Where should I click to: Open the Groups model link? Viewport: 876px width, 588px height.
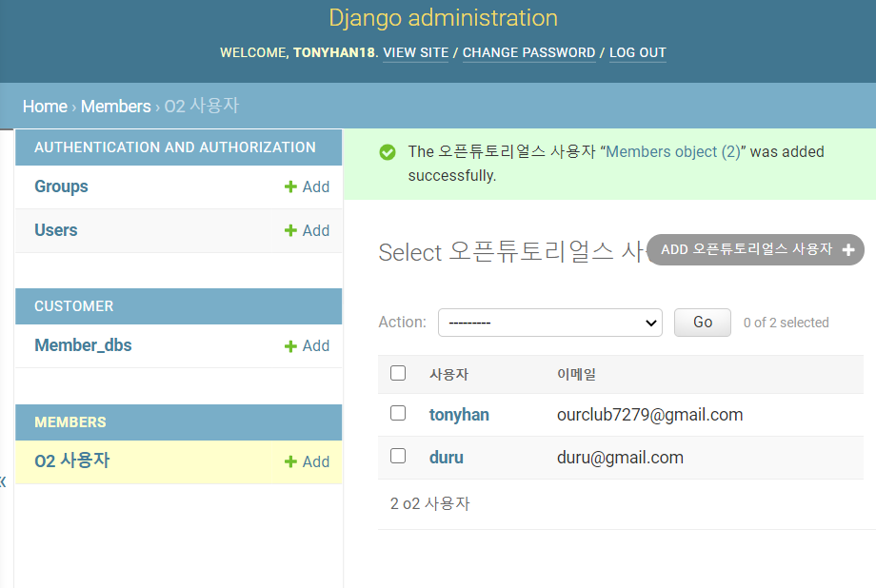[x=62, y=186]
